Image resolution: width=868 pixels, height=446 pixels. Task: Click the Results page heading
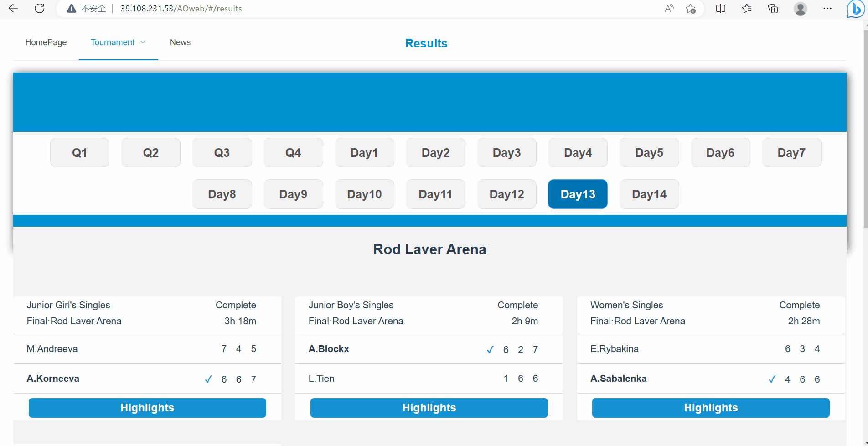point(426,43)
